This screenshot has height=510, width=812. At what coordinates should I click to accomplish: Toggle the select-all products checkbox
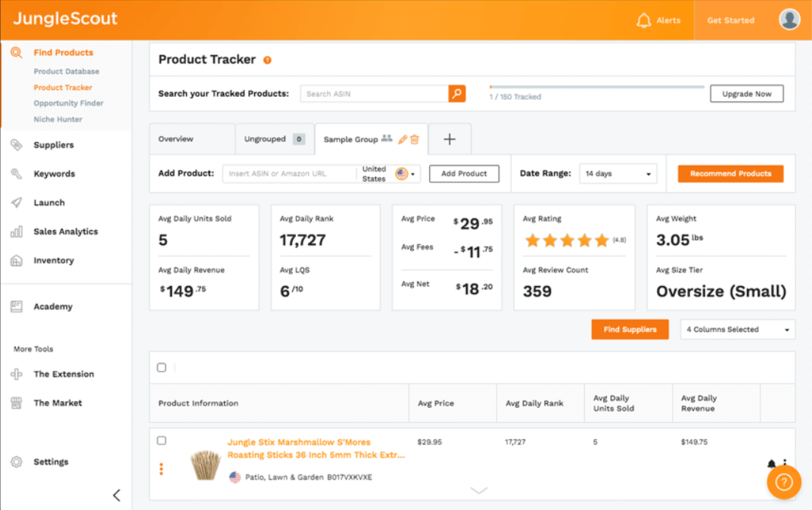[x=162, y=368]
